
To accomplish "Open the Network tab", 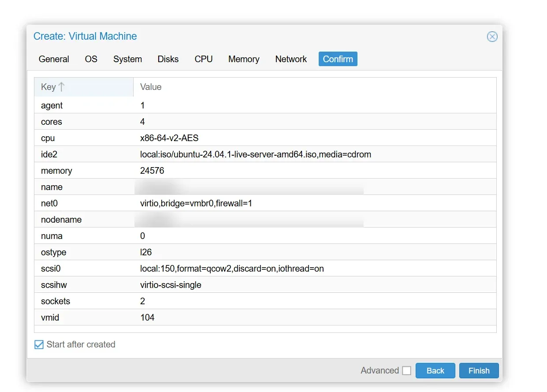I will pyautogui.click(x=291, y=59).
